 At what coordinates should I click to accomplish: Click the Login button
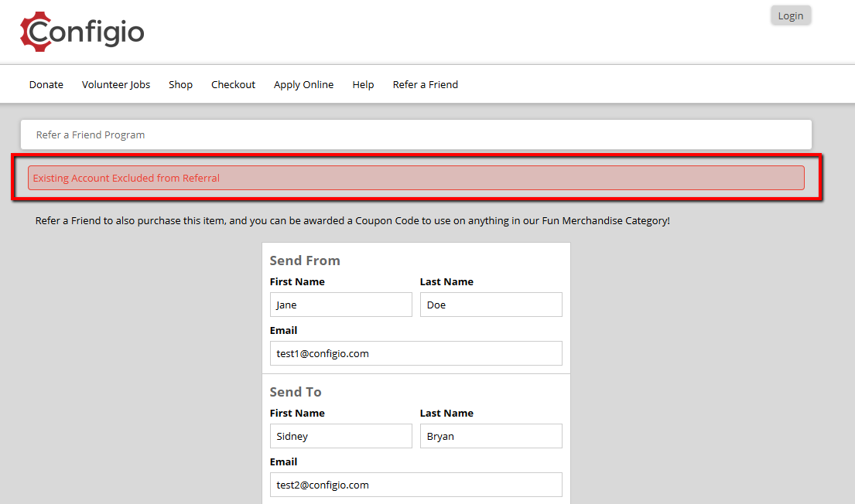[791, 15]
